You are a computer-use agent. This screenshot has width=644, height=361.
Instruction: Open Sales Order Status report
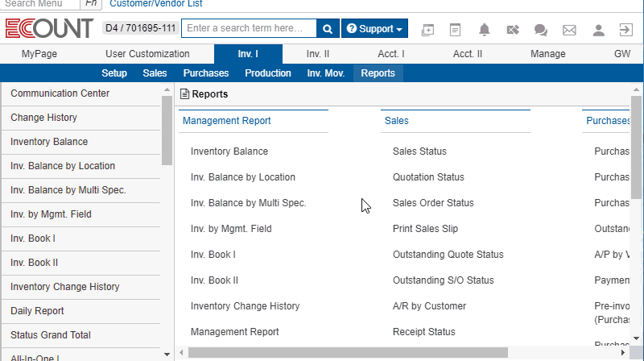433,203
